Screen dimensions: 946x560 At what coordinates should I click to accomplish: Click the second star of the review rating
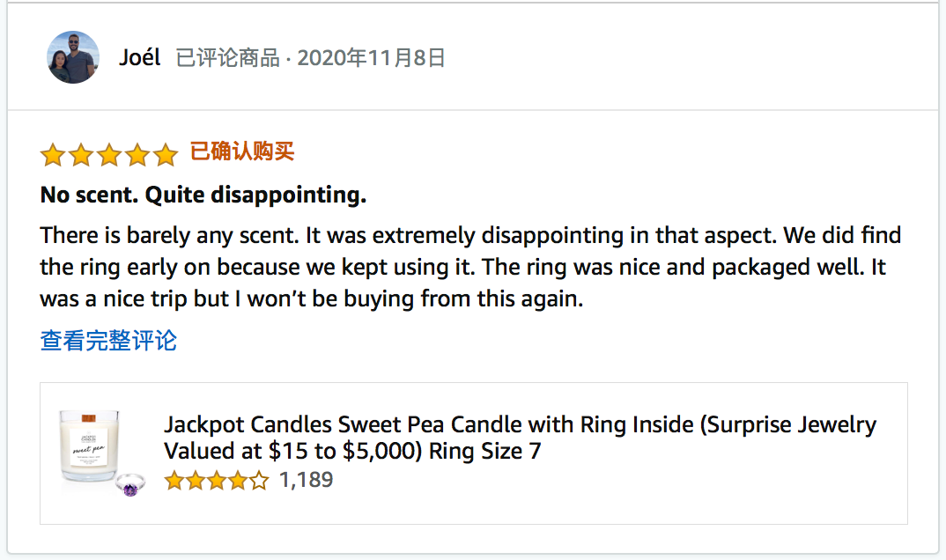point(81,155)
